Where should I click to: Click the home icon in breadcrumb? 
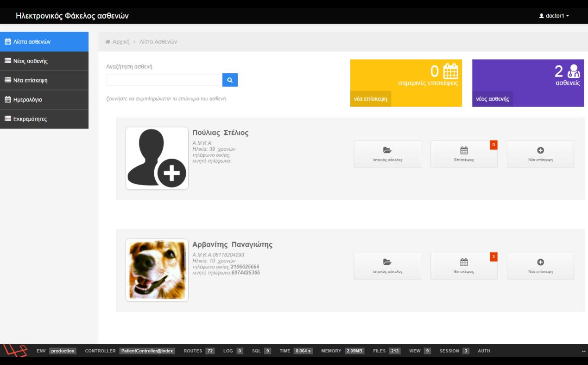tap(108, 42)
